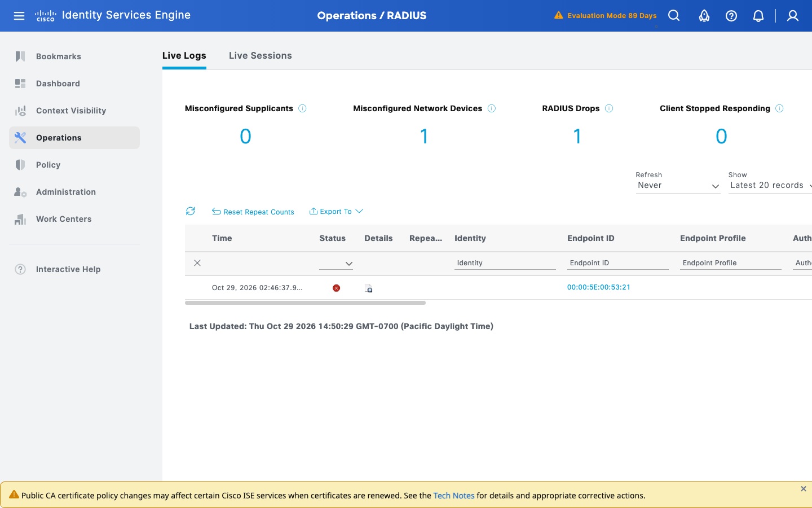
Task: Open endpoint 00:00:5E:00:53:21 link
Action: [x=599, y=287]
